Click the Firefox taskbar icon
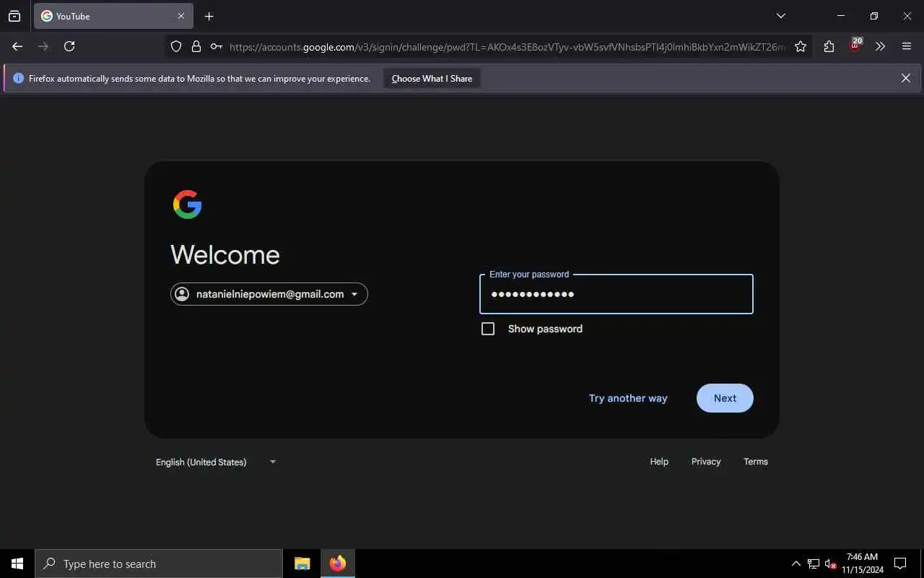Screen dimensions: 924x578 click(337, 564)
